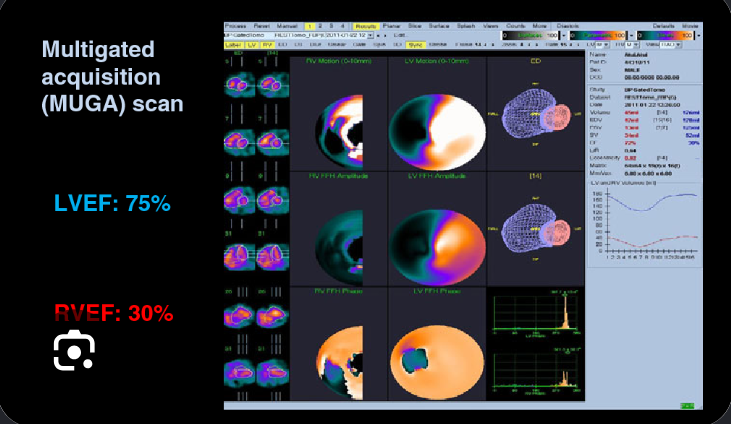Screen dimensions: 731x424
Task: Click the upper LV phase histogram
Action: 536,313
